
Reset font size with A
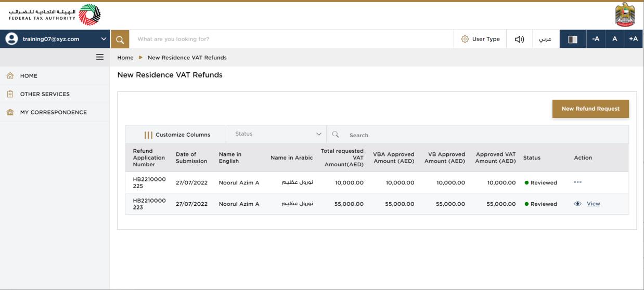point(614,39)
